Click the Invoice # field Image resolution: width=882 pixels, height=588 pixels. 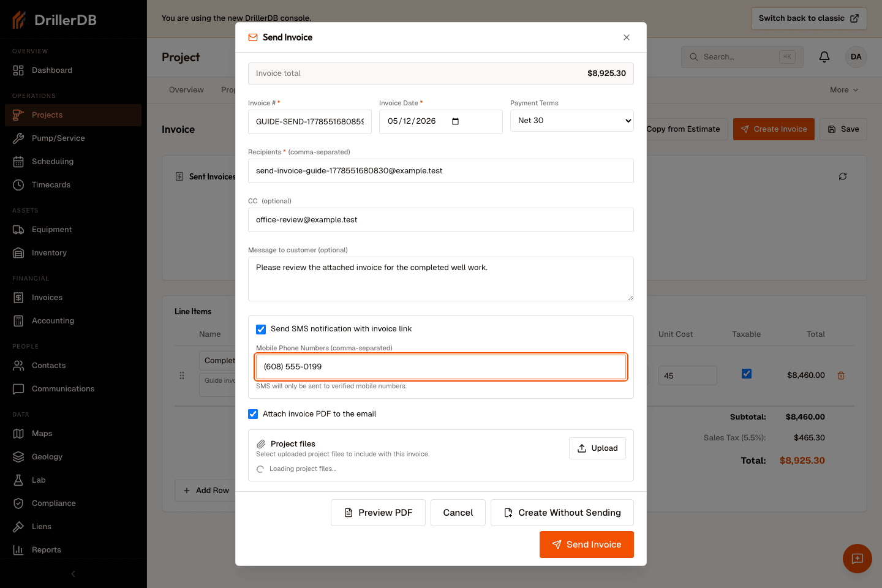[x=310, y=122]
